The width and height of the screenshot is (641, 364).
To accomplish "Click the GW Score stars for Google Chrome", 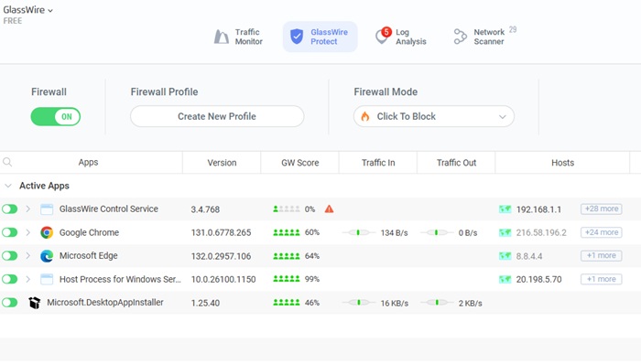I will (x=286, y=232).
